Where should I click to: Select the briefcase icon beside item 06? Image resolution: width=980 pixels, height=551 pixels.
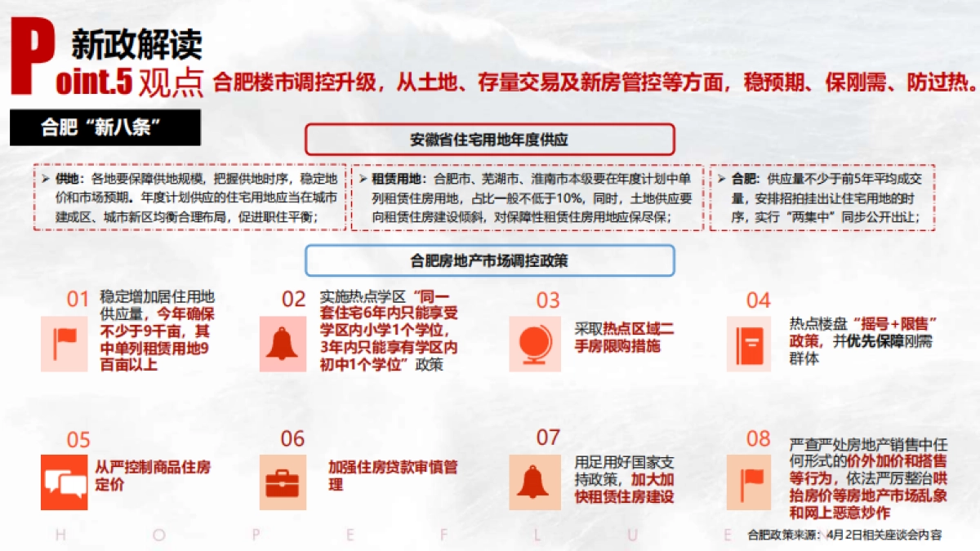coord(282,481)
